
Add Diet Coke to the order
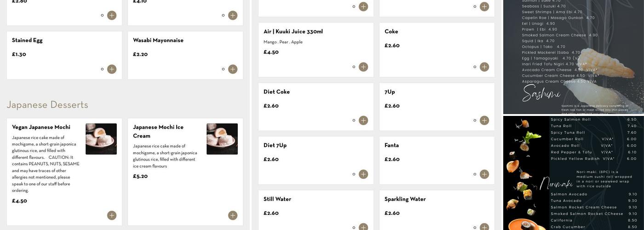click(363, 121)
